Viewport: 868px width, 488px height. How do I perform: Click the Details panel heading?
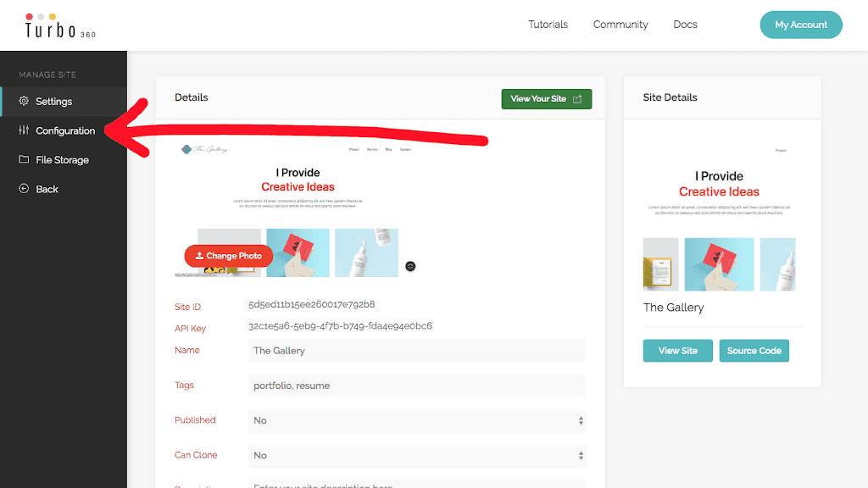coord(191,97)
